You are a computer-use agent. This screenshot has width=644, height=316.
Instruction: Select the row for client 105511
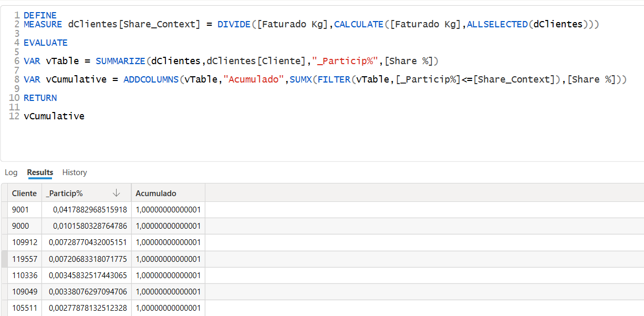pos(24,308)
